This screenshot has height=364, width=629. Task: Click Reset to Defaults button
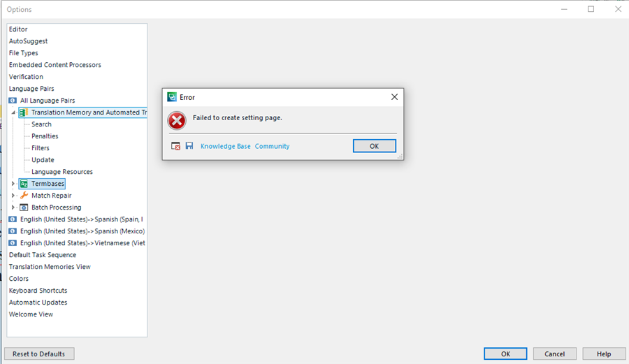39,354
